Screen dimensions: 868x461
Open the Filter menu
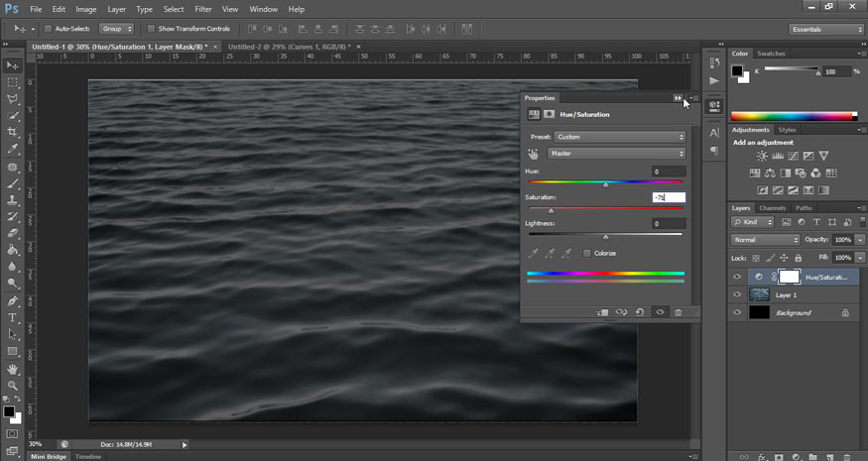[x=202, y=9]
